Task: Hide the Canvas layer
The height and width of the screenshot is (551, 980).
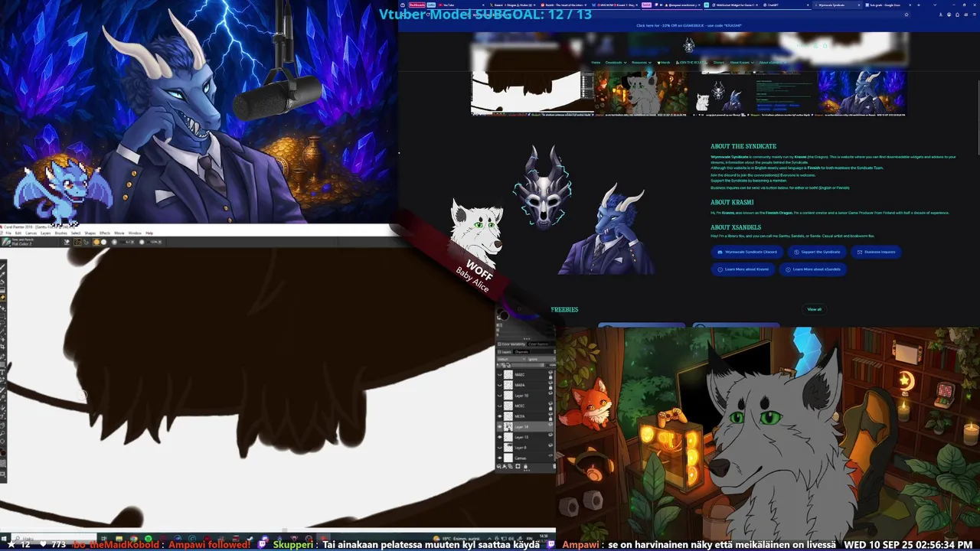Action: coord(499,458)
